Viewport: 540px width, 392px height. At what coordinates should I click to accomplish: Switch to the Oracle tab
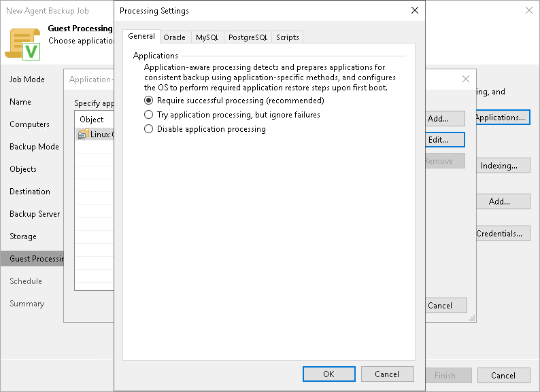[174, 37]
